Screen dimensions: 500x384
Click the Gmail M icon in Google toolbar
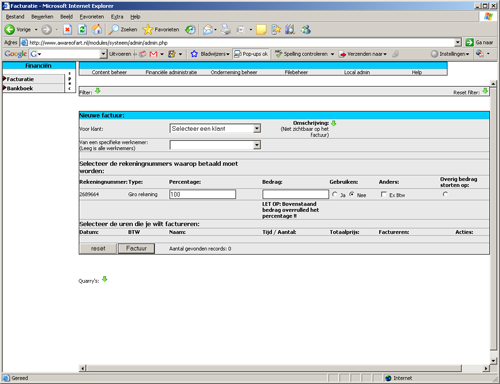tap(153, 54)
